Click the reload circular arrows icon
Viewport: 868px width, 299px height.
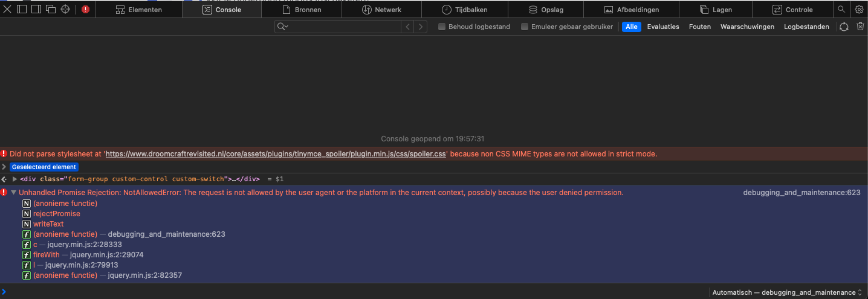(844, 27)
